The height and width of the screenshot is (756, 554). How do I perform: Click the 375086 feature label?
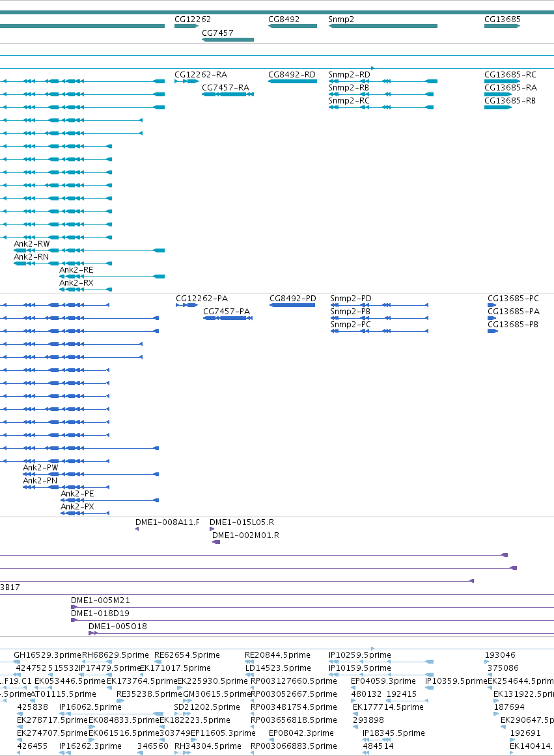pyautogui.click(x=503, y=668)
